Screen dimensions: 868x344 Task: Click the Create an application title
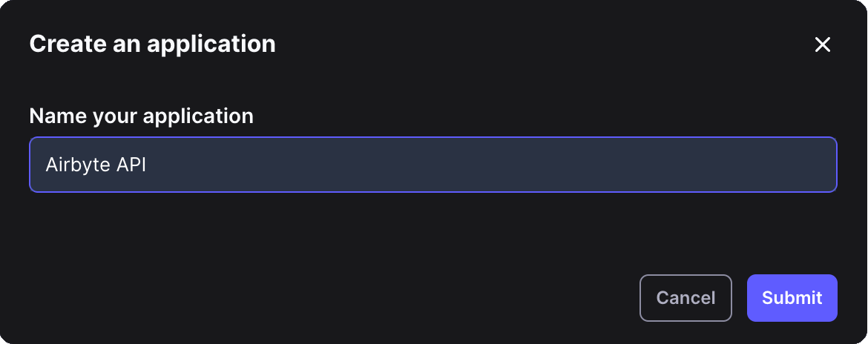152,44
